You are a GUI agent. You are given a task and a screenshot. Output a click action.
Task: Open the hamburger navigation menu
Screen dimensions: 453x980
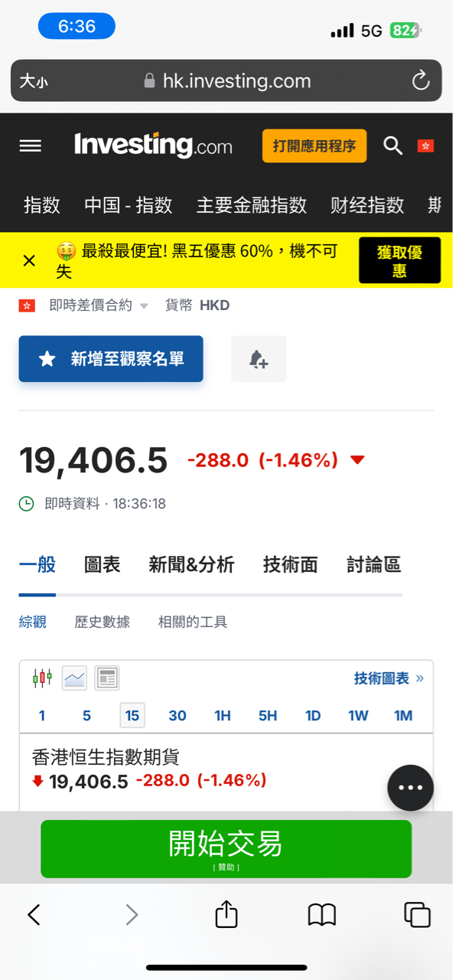coord(31,145)
